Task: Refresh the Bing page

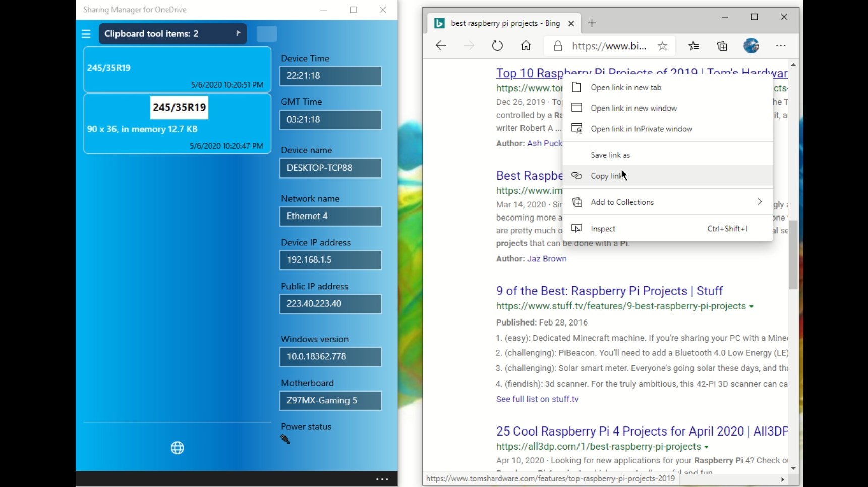Action: pos(497,46)
